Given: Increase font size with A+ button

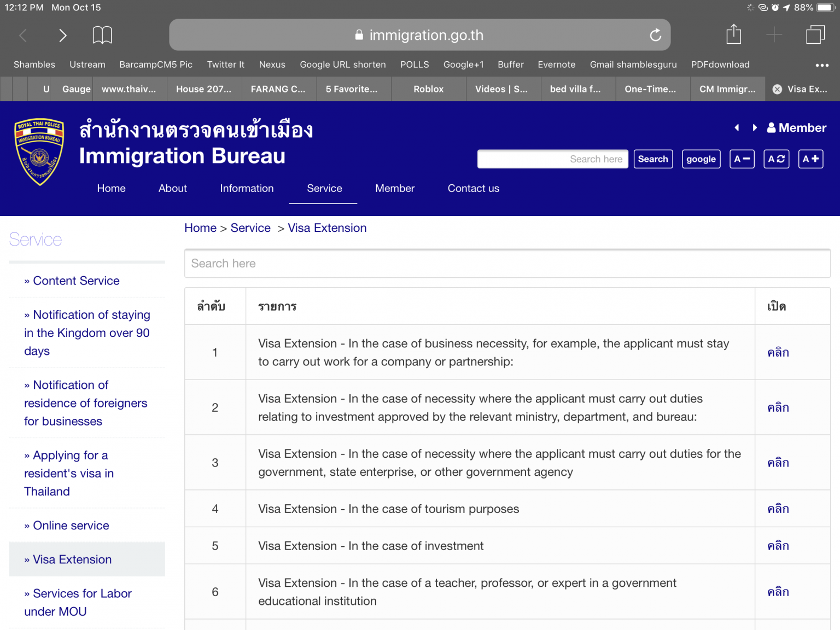Looking at the screenshot, I should (810, 159).
